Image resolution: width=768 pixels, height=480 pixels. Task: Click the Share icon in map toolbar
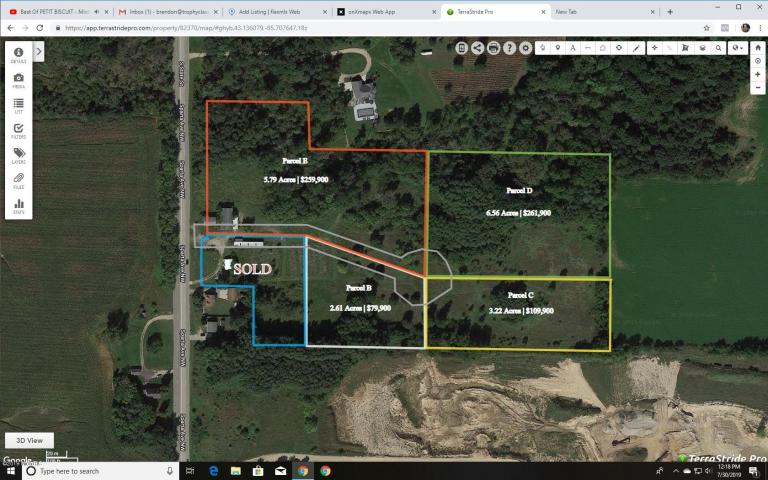coord(477,47)
